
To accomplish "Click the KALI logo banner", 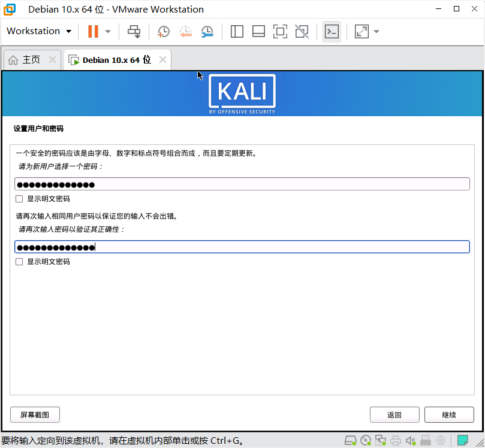I will [x=242, y=94].
